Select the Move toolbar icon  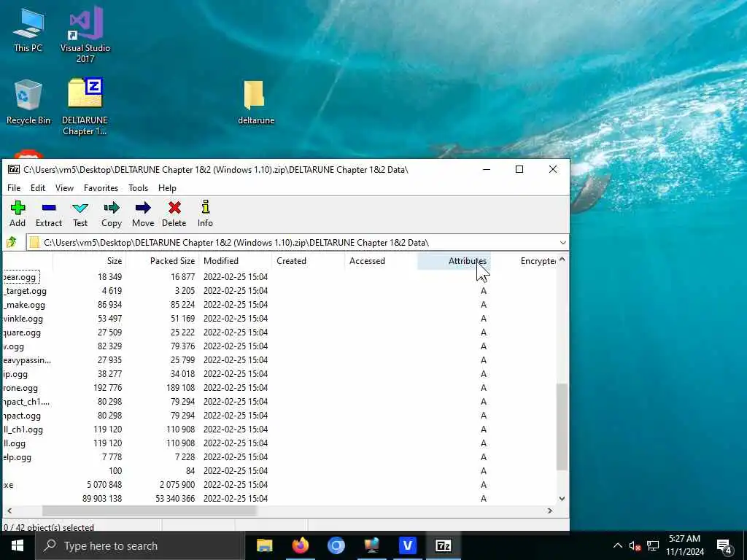pyautogui.click(x=143, y=214)
